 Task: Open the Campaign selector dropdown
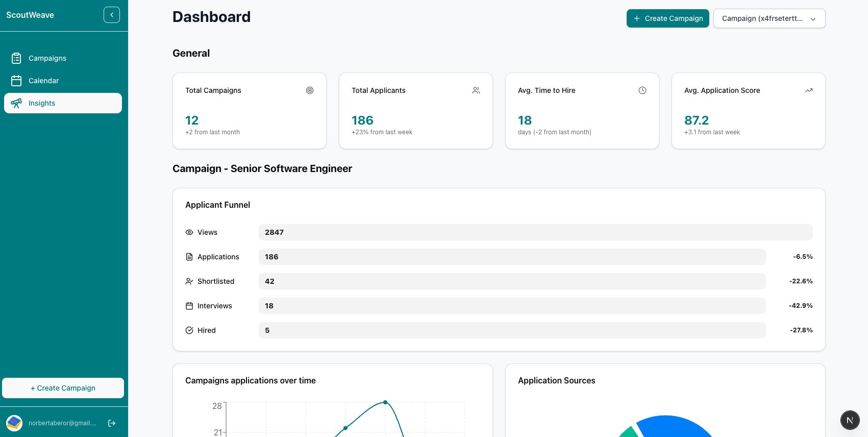pyautogui.click(x=769, y=18)
